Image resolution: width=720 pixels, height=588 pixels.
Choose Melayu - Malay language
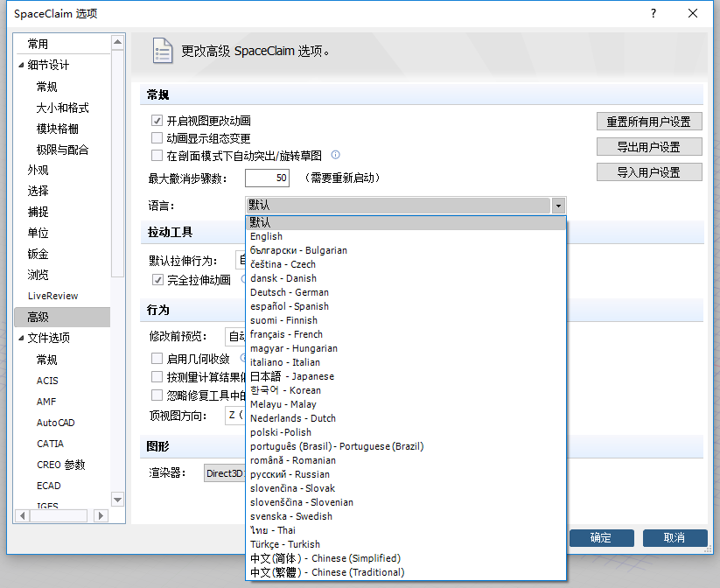click(x=406, y=405)
